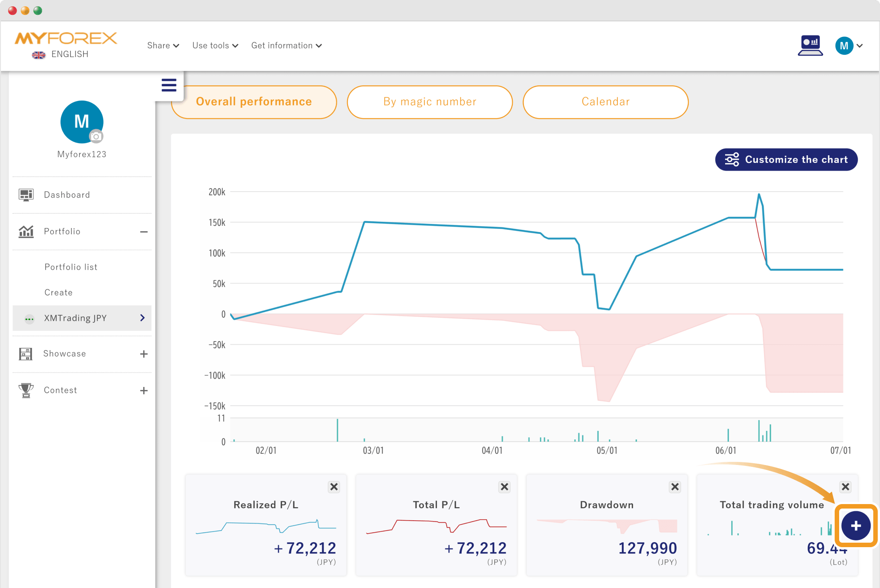Collapse the Portfolio section
This screenshot has height=588, width=880.
(144, 232)
